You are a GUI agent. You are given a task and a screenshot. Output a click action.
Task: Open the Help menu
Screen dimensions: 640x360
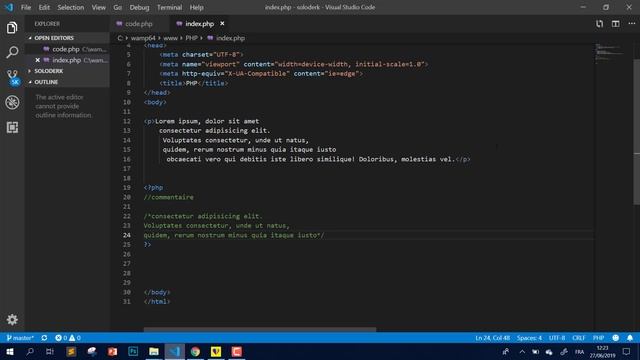[x=196, y=7]
